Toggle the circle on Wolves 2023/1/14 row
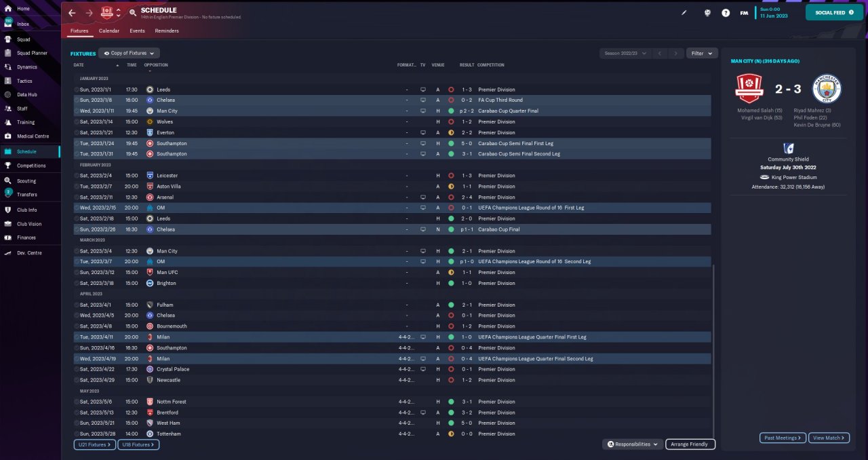 [77, 121]
